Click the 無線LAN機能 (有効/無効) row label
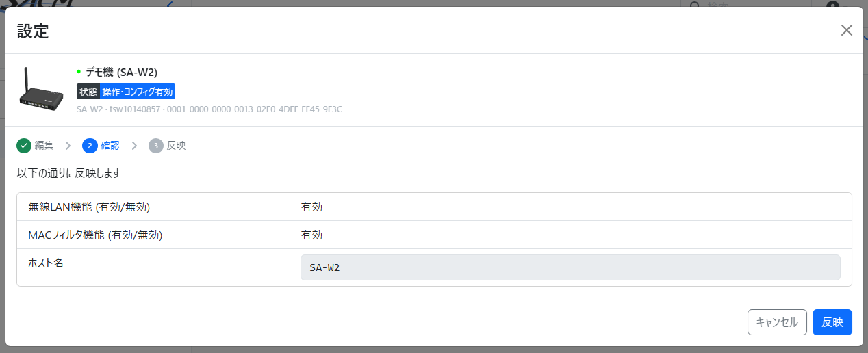Viewport: 868px width, 353px height. (89, 207)
